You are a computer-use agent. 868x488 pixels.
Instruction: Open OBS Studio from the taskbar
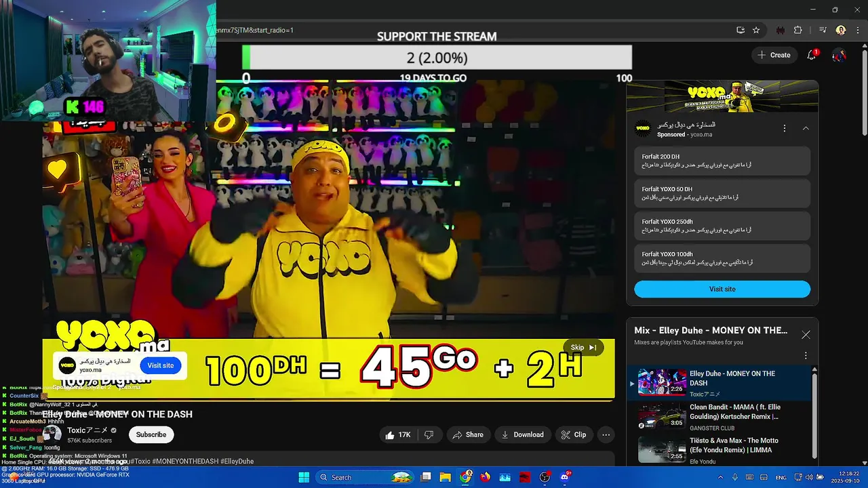tap(545, 477)
